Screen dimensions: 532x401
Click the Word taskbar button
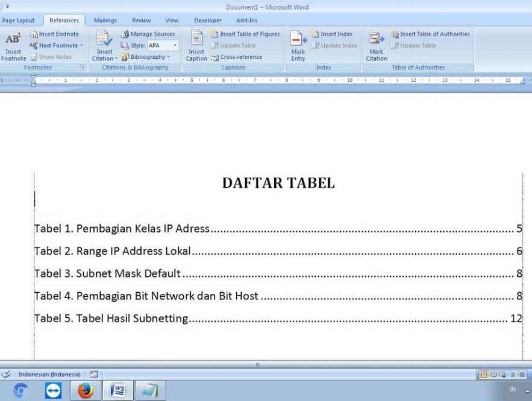tap(117, 391)
